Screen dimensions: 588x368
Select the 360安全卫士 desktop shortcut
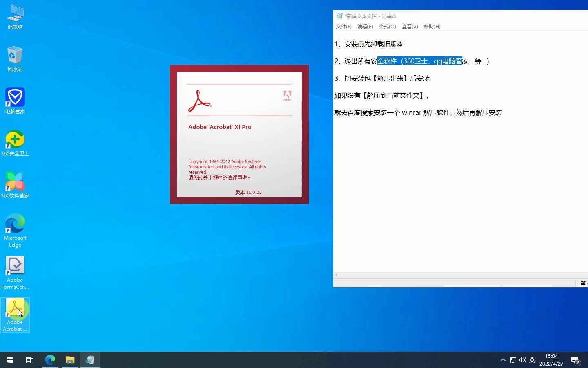(15, 143)
